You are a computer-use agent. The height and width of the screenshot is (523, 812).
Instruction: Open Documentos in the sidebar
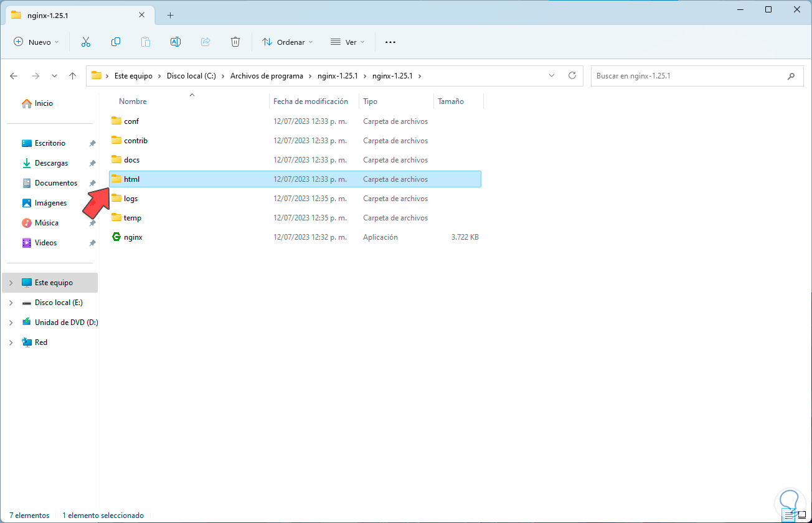50,183
